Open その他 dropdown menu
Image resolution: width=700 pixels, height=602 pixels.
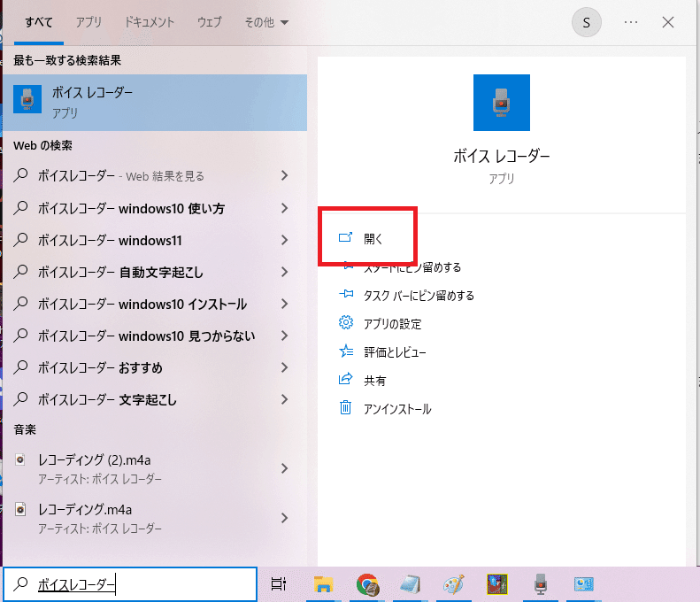(x=266, y=22)
